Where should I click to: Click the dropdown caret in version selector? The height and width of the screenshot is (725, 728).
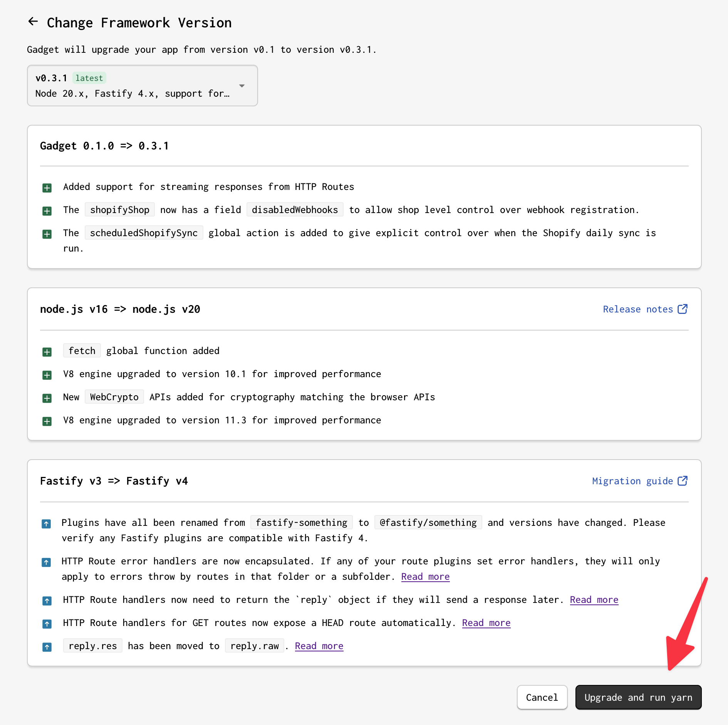pyautogui.click(x=242, y=86)
